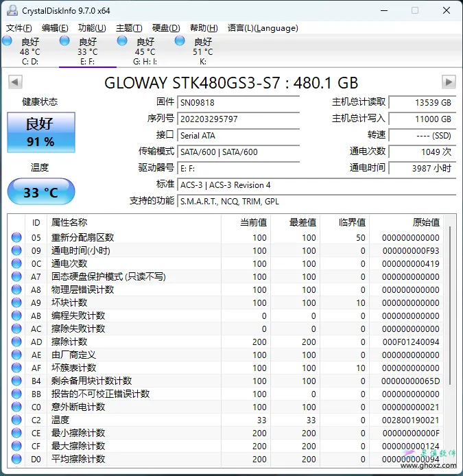Click total host reads value 13539 GB
This screenshot has width=463, height=476.
click(x=423, y=102)
